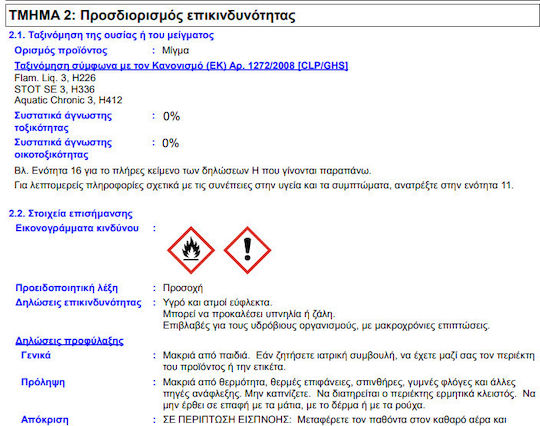Click the Μίγμα product definition value
This screenshot has height=426, width=540.
(x=175, y=51)
